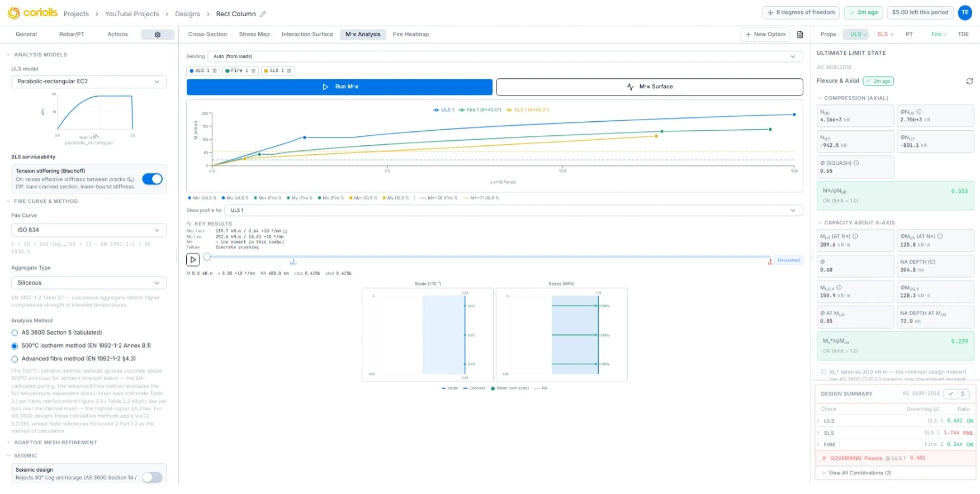Show info for ΦNuo value

point(919,112)
